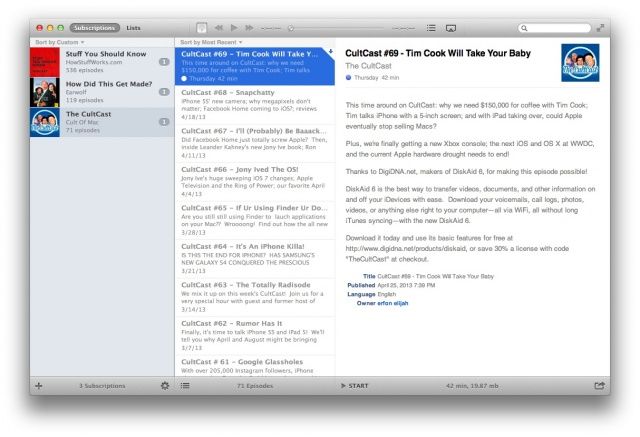The height and width of the screenshot is (437, 640).
Task: Toggle the unplayed dot on episode #69
Action: pos(184,78)
